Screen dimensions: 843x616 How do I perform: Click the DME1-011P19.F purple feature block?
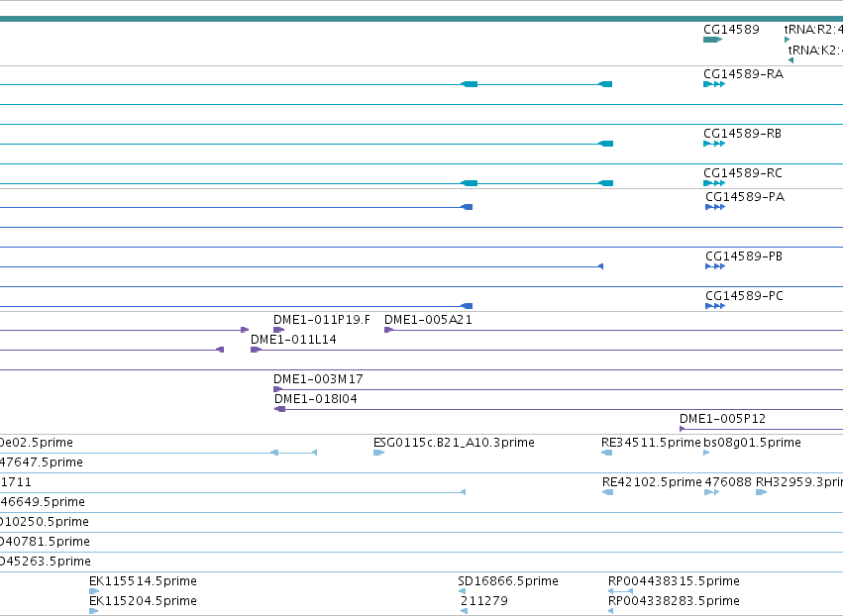pos(278,330)
